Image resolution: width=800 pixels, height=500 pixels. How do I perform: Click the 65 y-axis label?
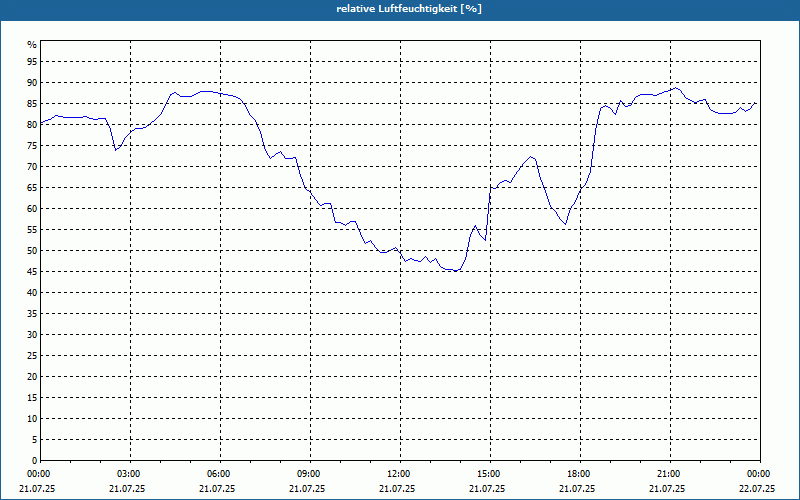(32, 188)
